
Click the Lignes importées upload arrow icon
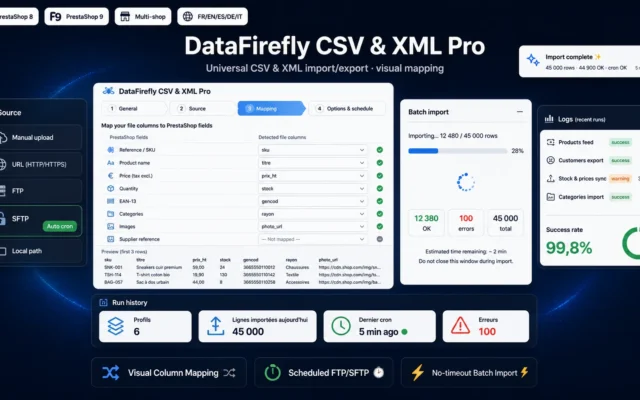(x=216, y=326)
